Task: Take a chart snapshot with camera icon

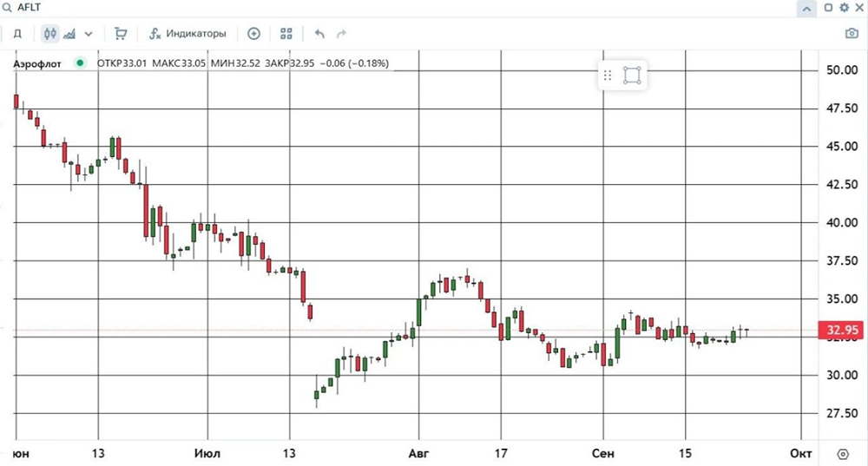Action: pyautogui.click(x=852, y=34)
